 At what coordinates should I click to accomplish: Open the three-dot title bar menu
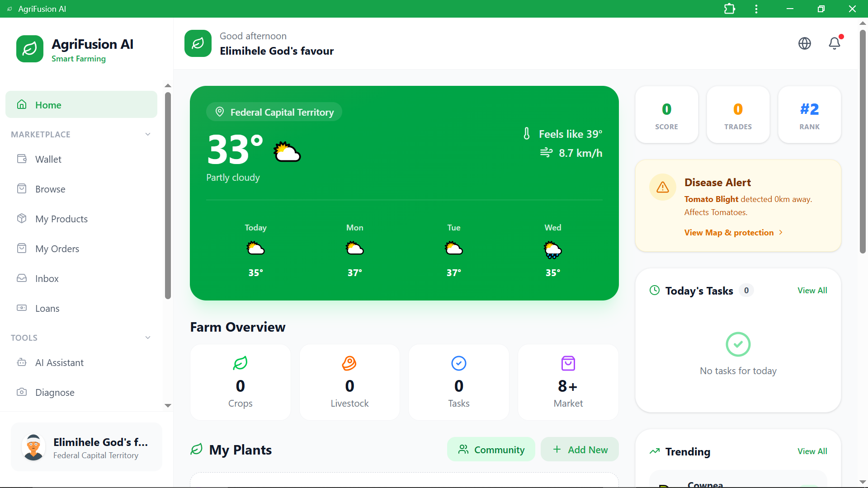tap(756, 9)
